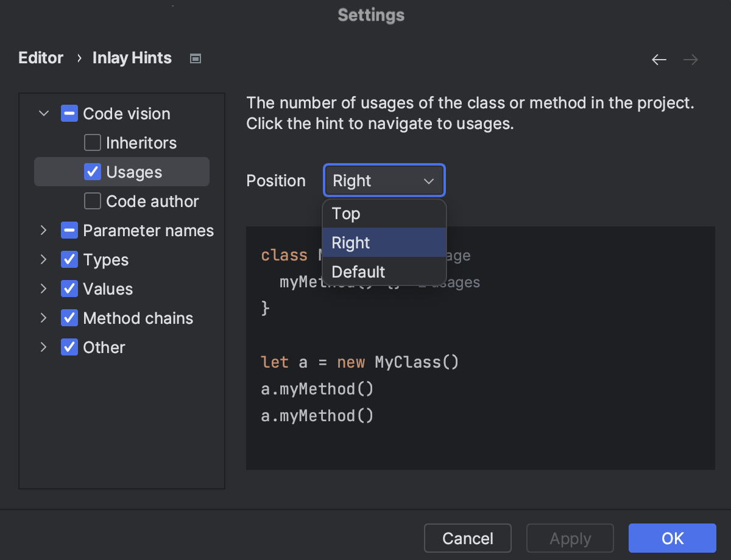The image size is (731, 560).
Task: Expand the Method chains node
Action: coord(43,318)
